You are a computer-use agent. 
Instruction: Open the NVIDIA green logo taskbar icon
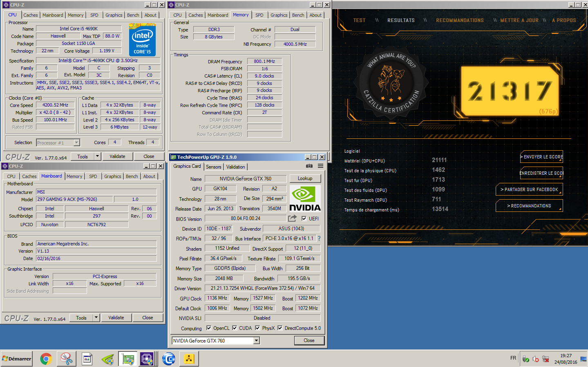click(x=107, y=359)
